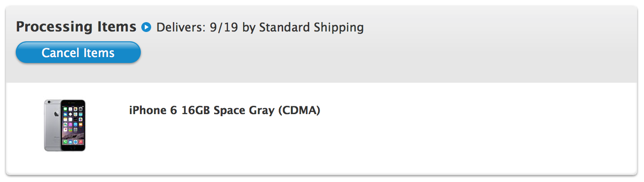Select the Processing Items heading
The width and height of the screenshot is (644, 182).
(x=76, y=27)
